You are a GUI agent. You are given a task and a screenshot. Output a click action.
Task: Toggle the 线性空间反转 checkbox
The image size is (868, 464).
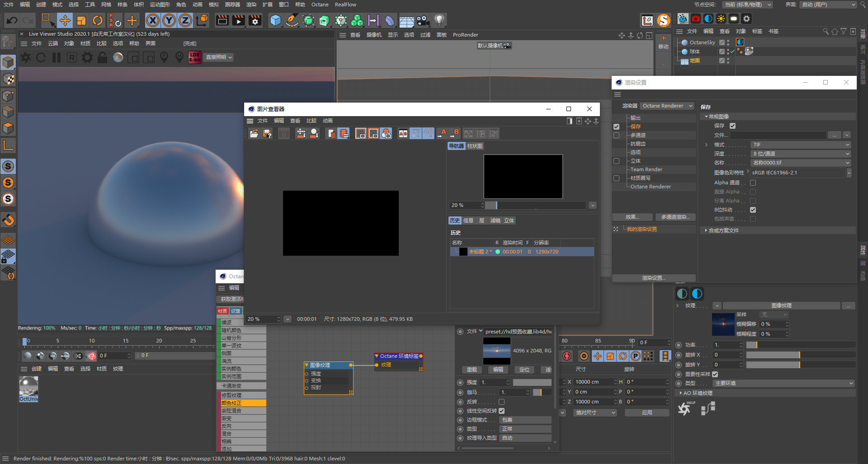point(501,411)
